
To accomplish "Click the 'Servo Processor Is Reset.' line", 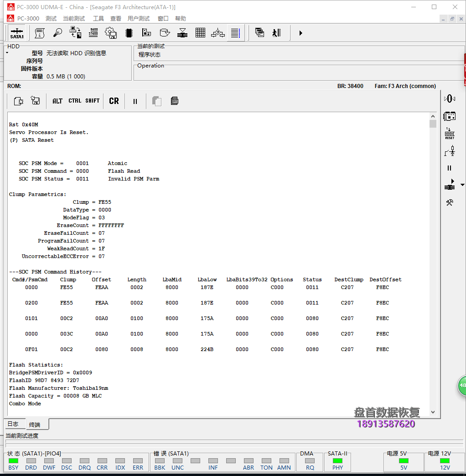I will [x=49, y=132].
